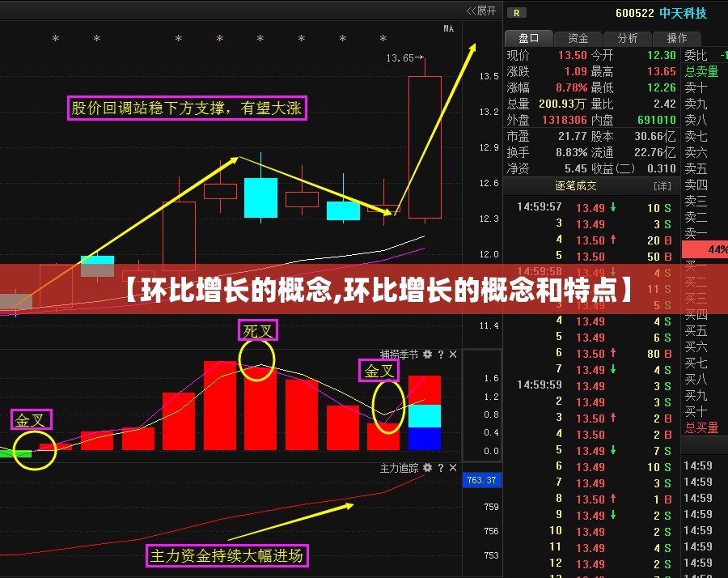Open settings gear of 主力追踪 indicator

tap(427, 468)
